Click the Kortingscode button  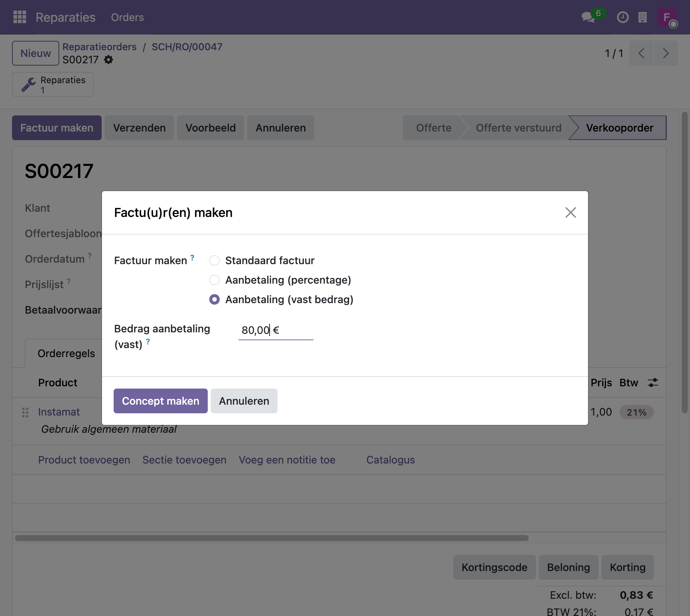click(494, 567)
